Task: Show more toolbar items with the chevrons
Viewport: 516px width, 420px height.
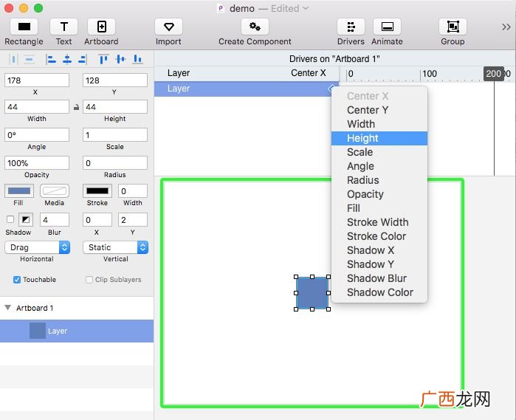Action: (x=506, y=27)
